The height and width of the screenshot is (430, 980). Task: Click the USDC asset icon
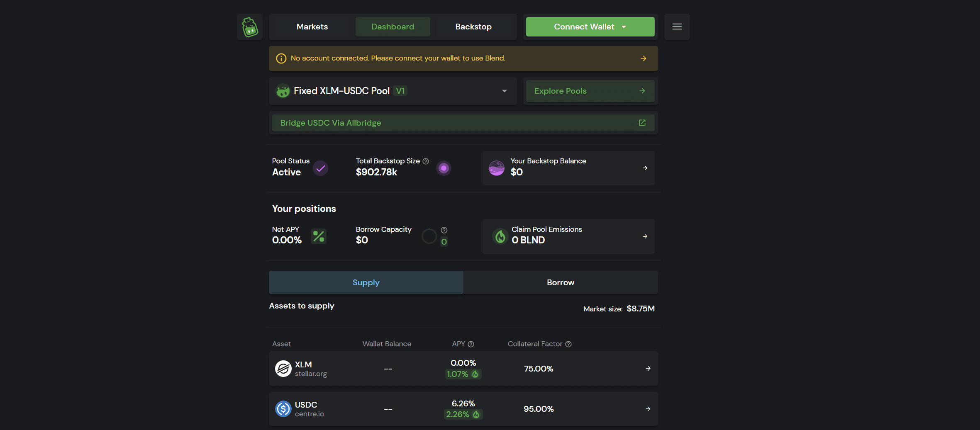[x=283, y=409]
